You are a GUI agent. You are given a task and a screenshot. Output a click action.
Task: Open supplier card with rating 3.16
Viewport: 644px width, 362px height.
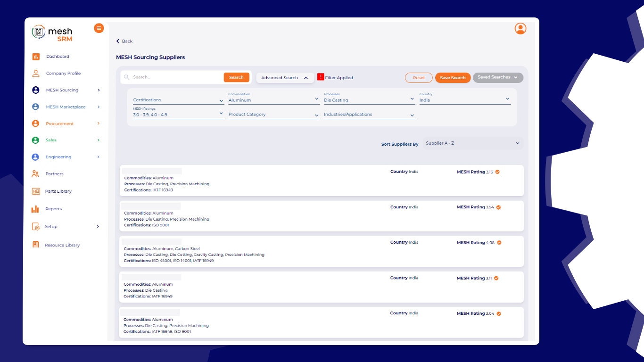[322, 181]
